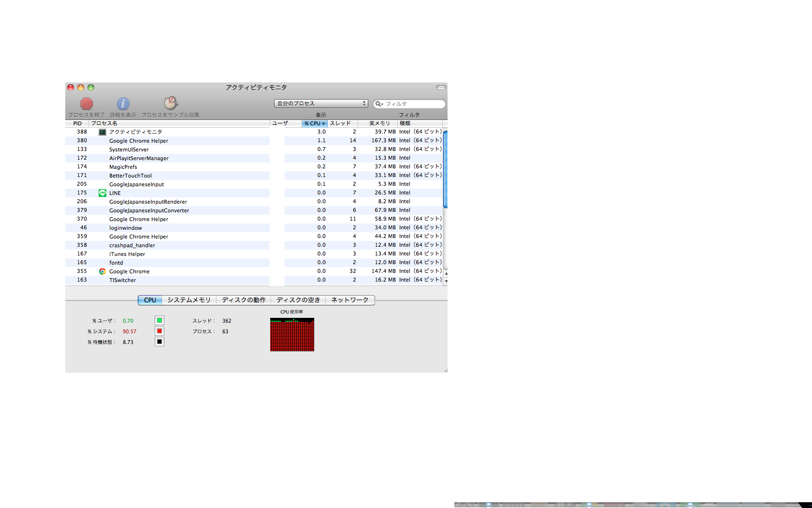Click the % 待機状態 value 8.73
The width and height of the screenshot is (812, 508).
click(x=128, y=342)
